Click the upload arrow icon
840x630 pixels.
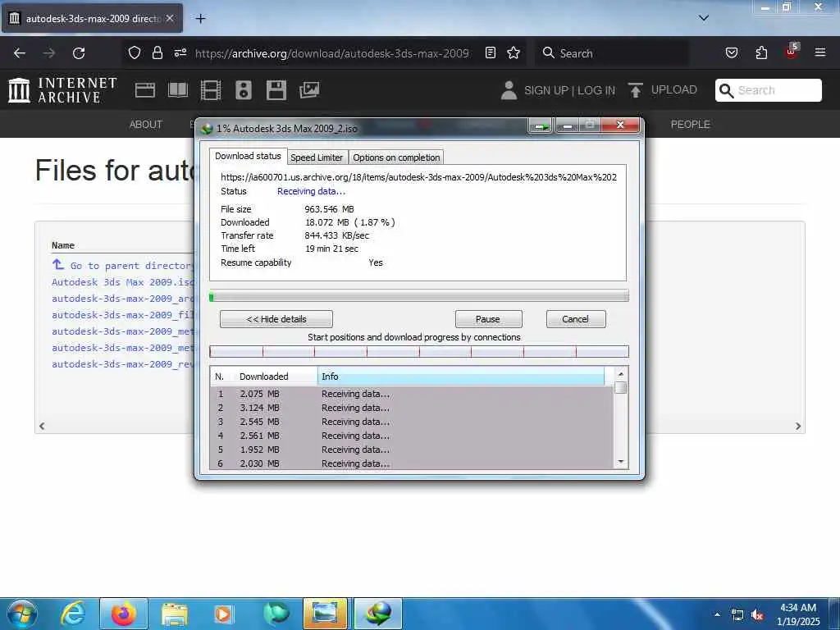[x=636, y=90]
